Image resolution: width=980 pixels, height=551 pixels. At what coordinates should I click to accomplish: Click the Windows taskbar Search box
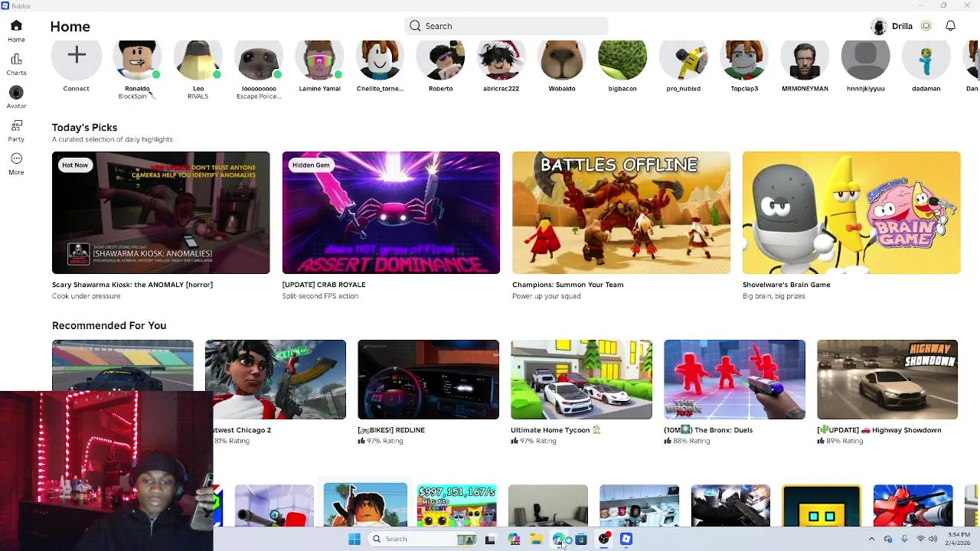coord(424,539)
